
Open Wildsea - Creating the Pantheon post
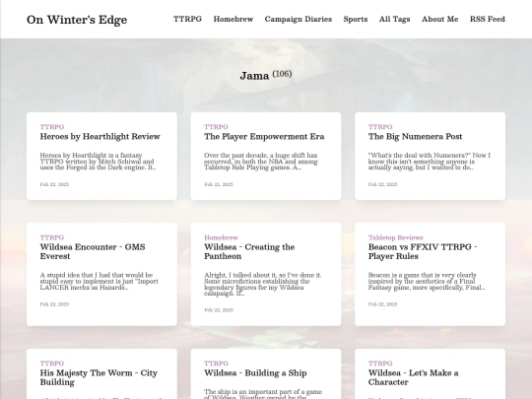click(249, 251)
